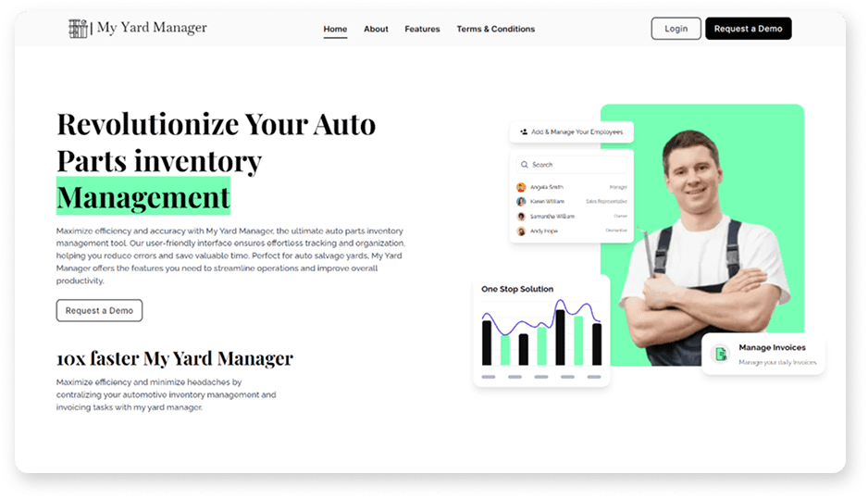Select the Add & Manage Your Employees card

pyautogui.click(x=571, y=131)
